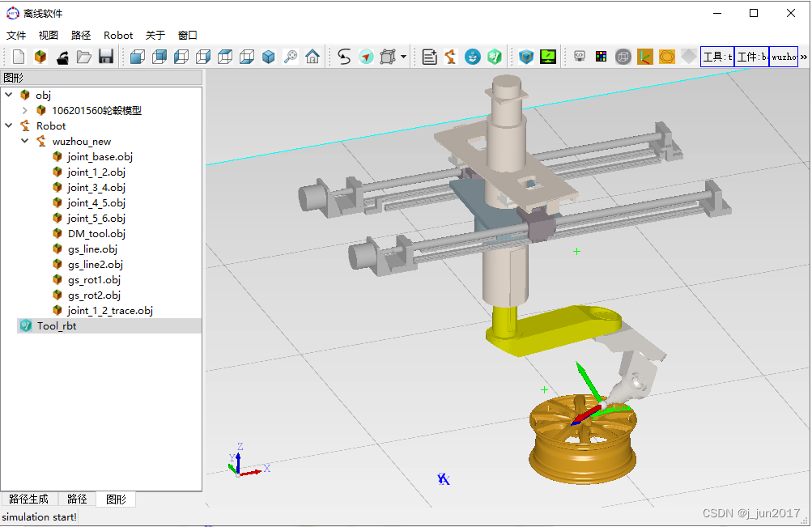This screenshot has height=527, width=812.
Task: Click the green monitor simulation icon
Action: coord(548,57)
